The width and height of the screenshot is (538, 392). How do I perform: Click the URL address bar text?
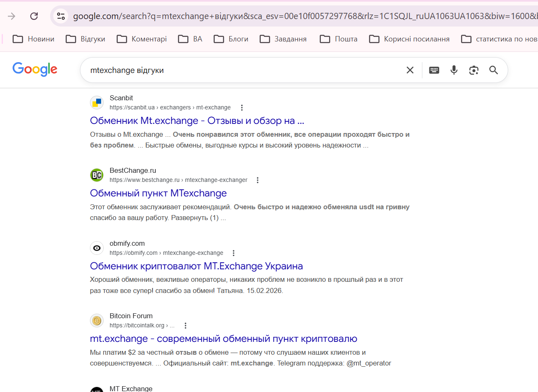(305, 16)
